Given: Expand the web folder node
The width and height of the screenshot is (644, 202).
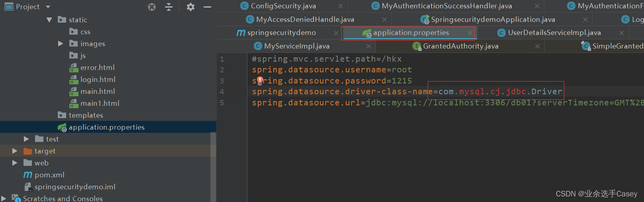Looking at the screenshot, I should click(15, 163).
